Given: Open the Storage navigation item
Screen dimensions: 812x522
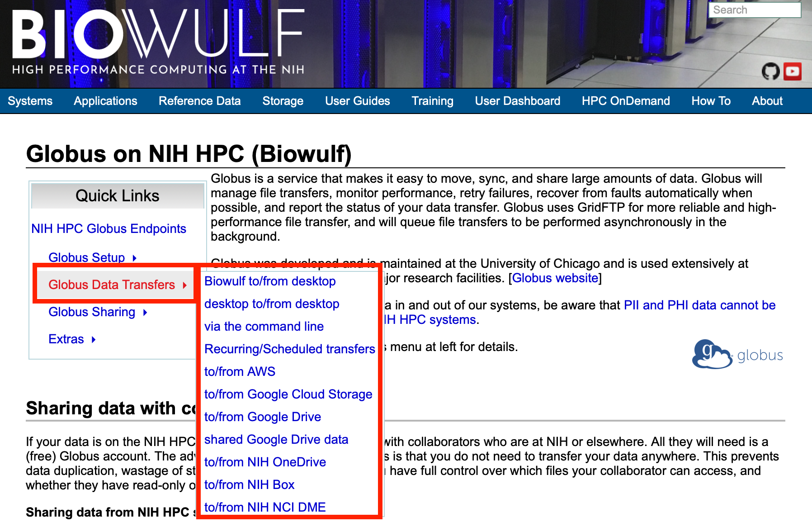Looking at the screenshot, I should 283,101.
